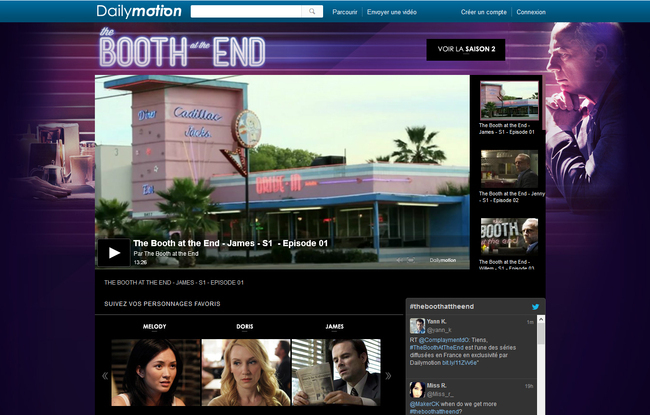Open the Parcourir menu
Screen dimensions: 650x415
click(x=344, y=12)
